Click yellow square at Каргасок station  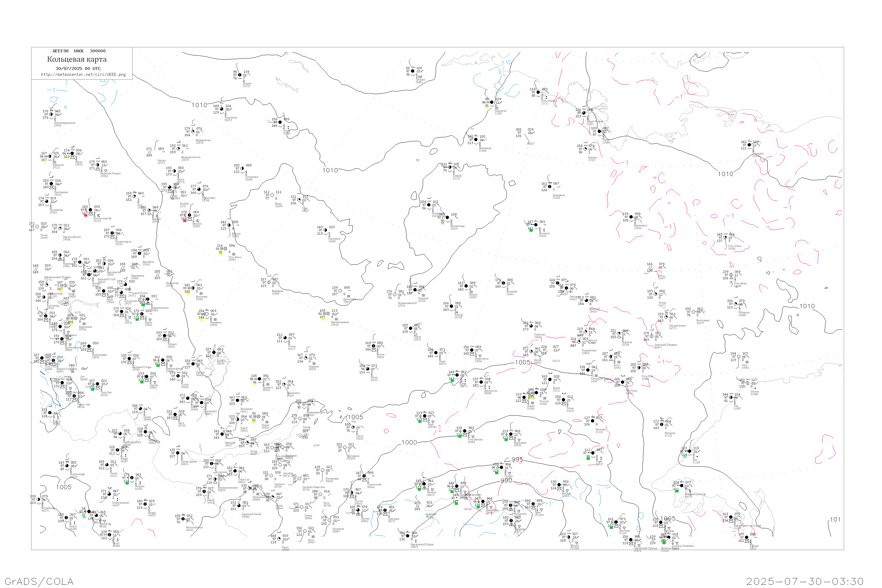[45, 162]
